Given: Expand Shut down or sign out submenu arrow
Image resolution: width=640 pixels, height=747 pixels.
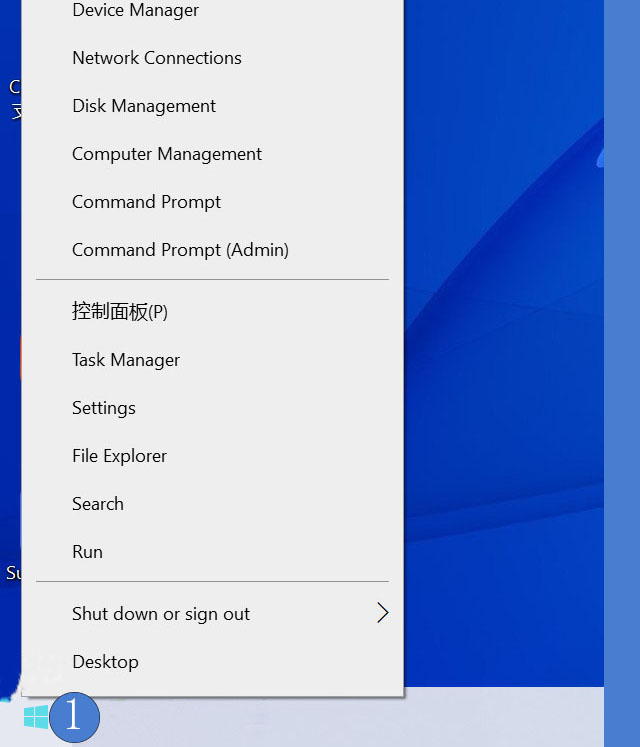Looking at the screenshot, I should pyautogui.click(x=383, y=613).
